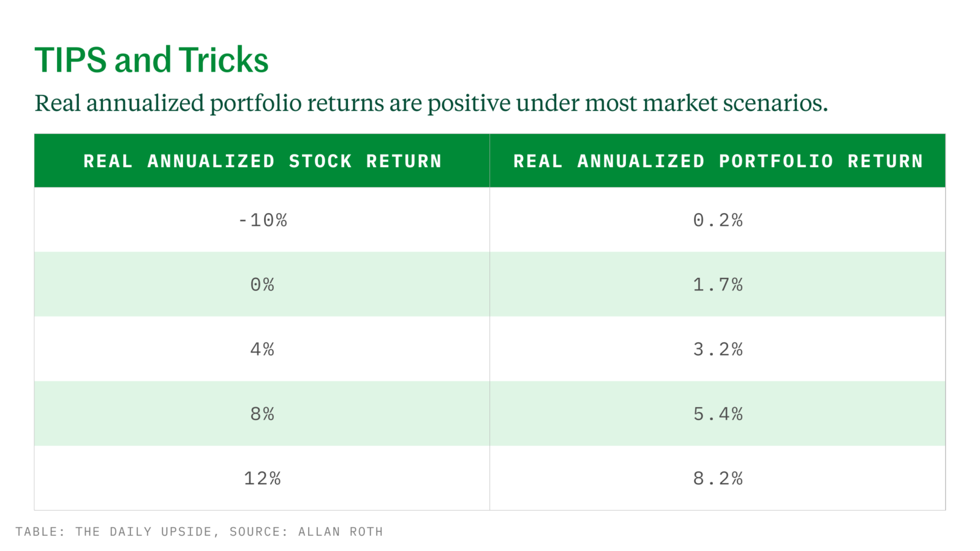This screenshot has width=980, height=551.
Task: Select the 12% stock return cell
Action: pos(262,479)
